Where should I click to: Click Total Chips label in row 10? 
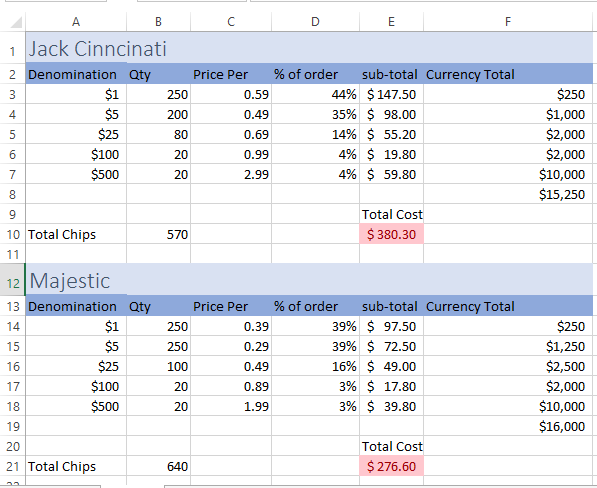pyautogui.click(x=76, y=234)
